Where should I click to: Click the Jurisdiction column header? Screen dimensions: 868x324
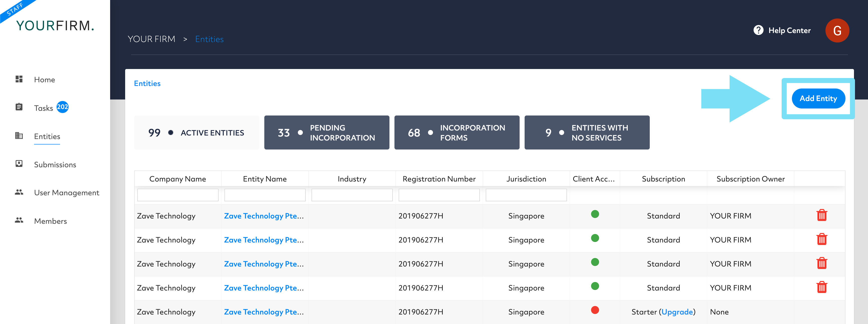(526, 179)
